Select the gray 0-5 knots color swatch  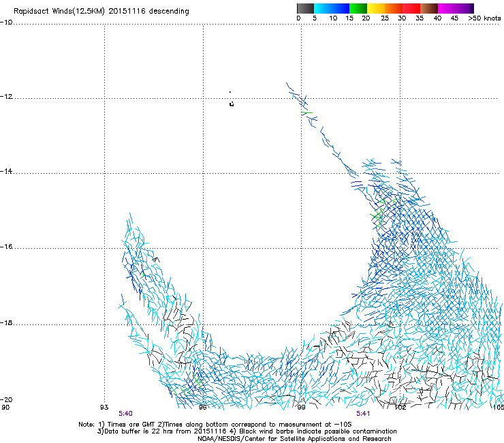[305, 8]
